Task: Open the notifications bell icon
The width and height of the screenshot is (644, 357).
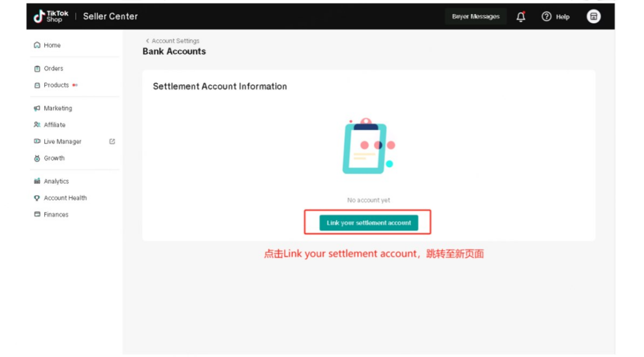Action: [521, 16]
